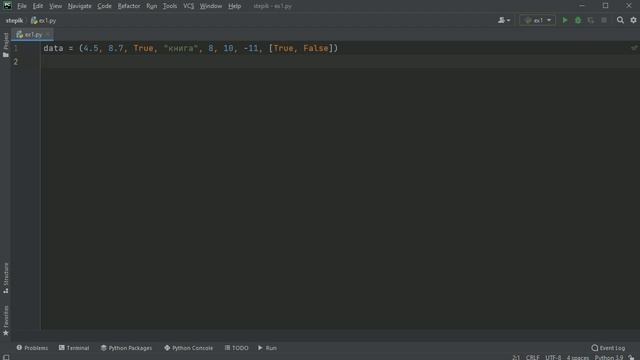Open the VCS menu
Screen dimensions: 640x360
point(189,6)
